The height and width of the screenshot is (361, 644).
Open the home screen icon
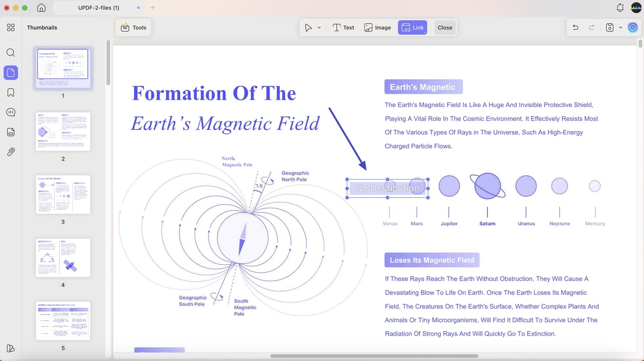(x=42, y=8)
